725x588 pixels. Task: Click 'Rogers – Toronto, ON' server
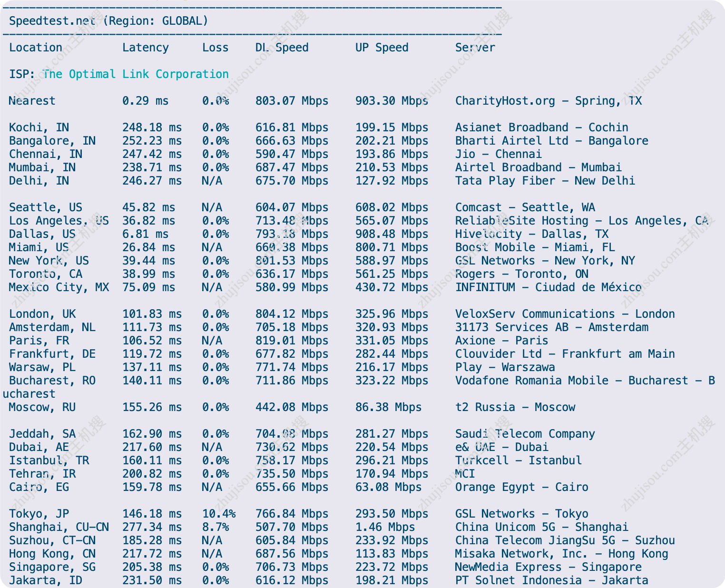click(x=522, y=274)
